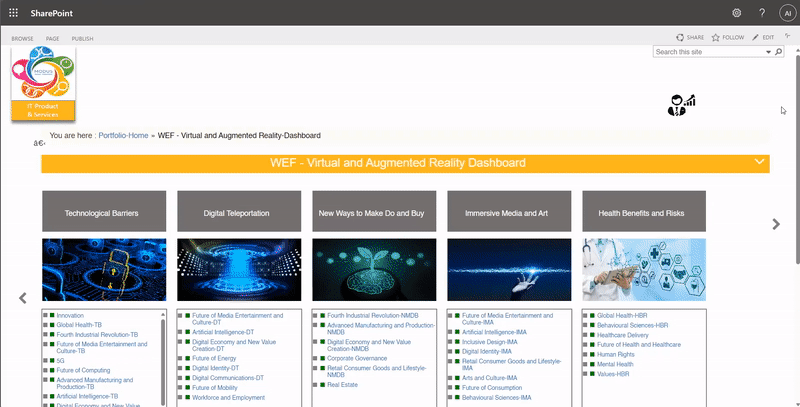The height and width of the screenshot is (407, 800).
Task: Open the Innovation link
Action: click(x=70, y=316)
